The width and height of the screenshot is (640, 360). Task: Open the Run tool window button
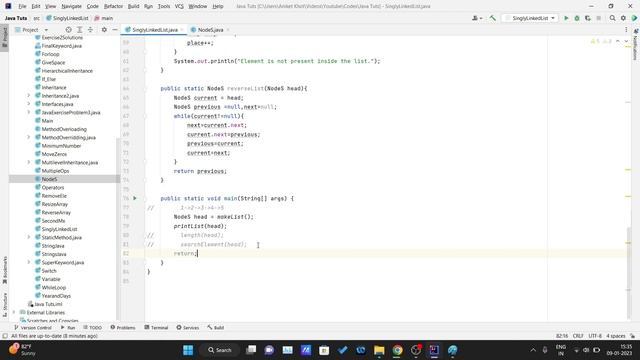[68, 327]
